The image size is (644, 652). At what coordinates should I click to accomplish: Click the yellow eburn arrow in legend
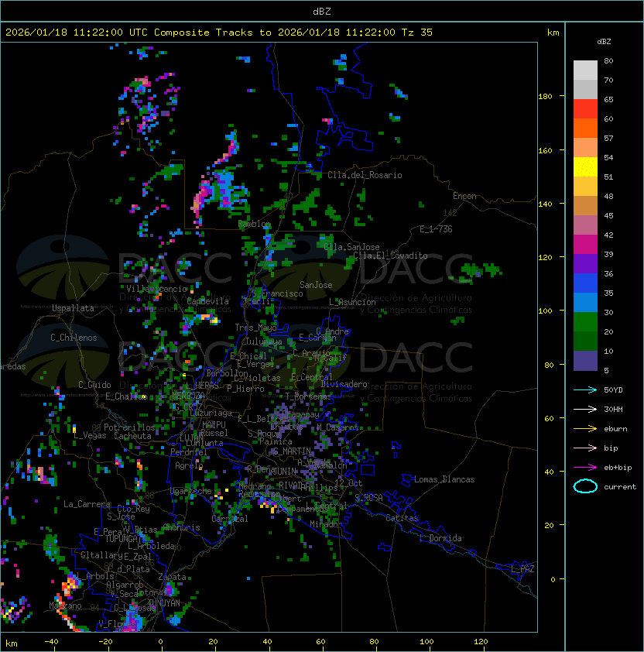[585, 429]
